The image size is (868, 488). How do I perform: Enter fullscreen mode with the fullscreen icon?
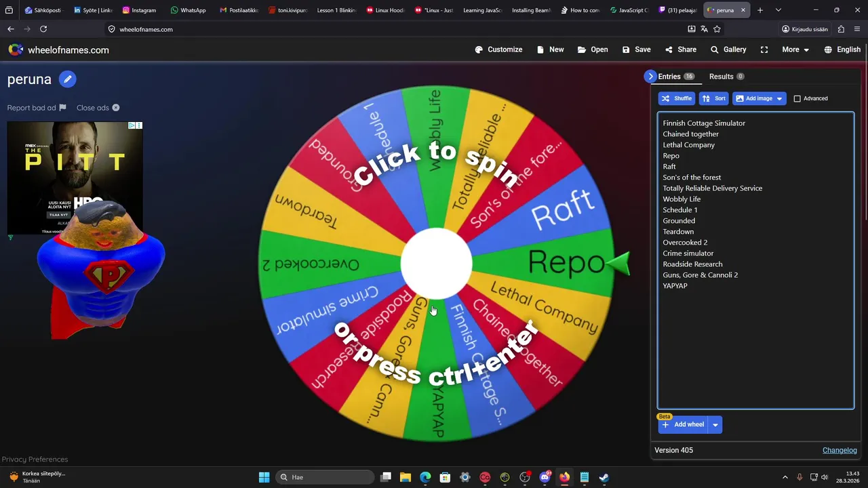(x=764, y=49)
